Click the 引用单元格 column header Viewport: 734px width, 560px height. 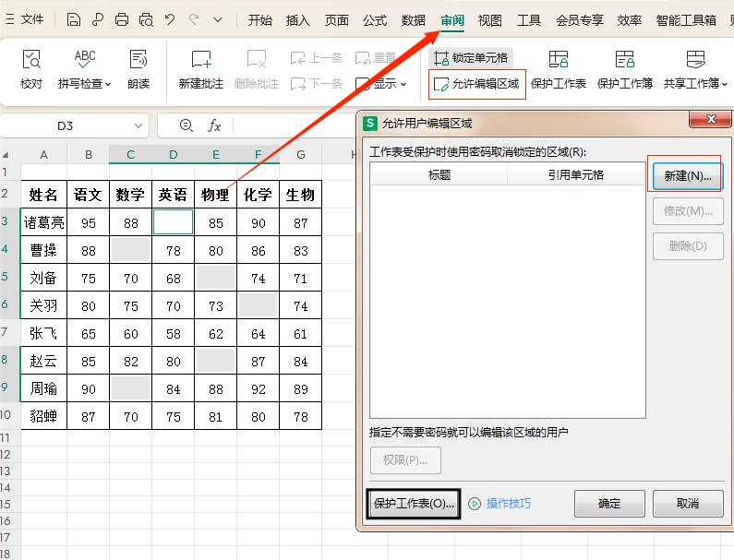[x=576, y=175]
